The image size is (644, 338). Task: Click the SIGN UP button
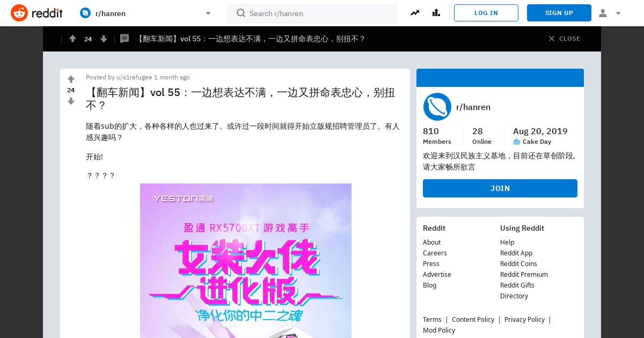tap(559, 13)
